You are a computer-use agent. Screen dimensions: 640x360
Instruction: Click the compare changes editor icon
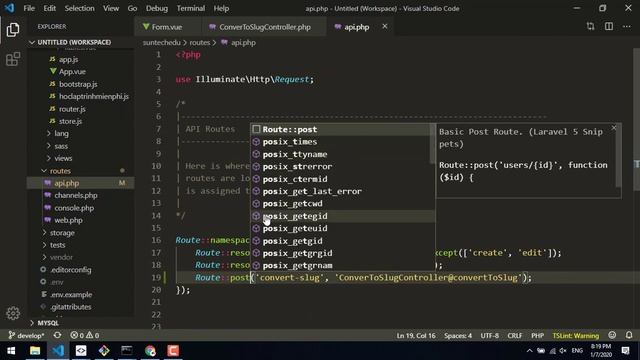[590, 27]
